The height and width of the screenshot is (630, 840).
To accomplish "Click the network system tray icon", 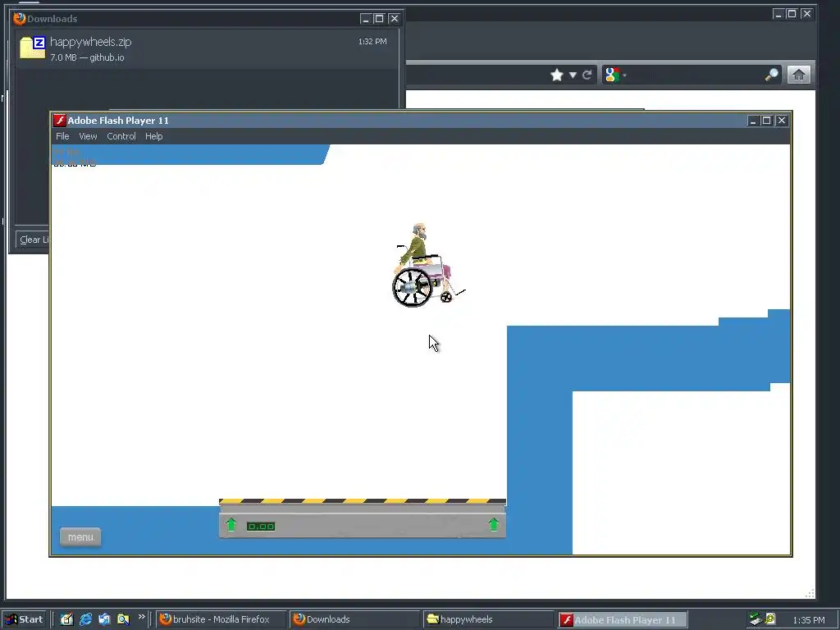I will tap(756, 619).
